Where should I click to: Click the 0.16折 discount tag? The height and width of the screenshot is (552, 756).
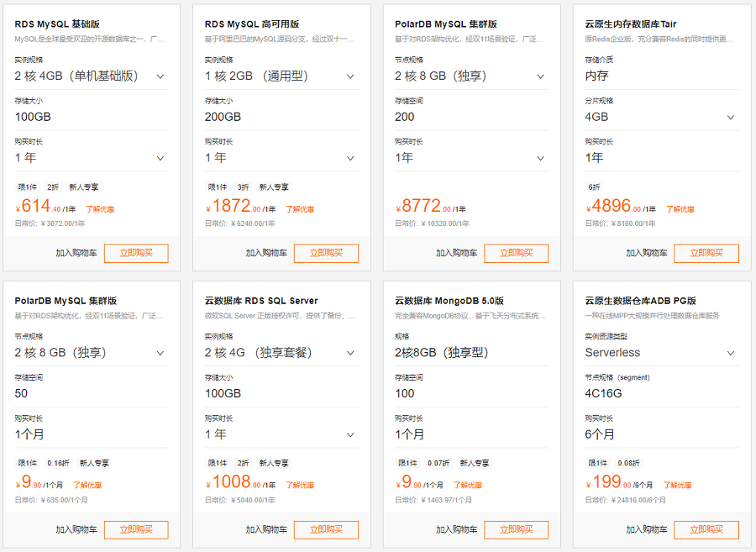(x=58, y=463)
